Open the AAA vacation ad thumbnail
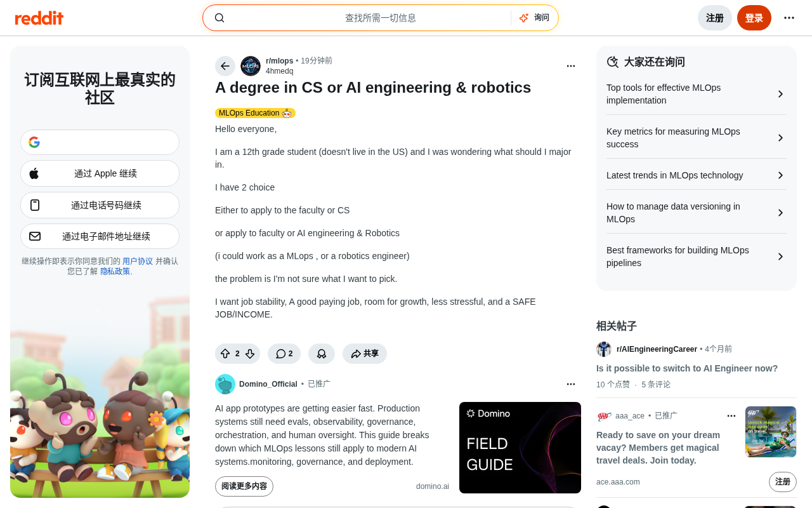This screenshot has width=812, height=508. coord(771,432)
